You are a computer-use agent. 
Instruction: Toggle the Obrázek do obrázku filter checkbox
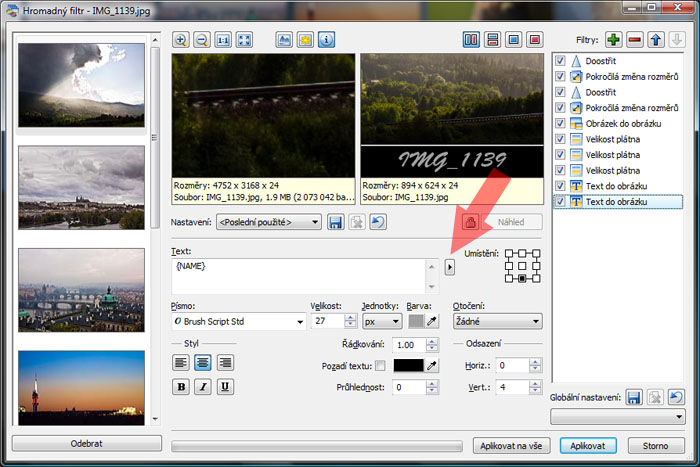tap(560, 123)
